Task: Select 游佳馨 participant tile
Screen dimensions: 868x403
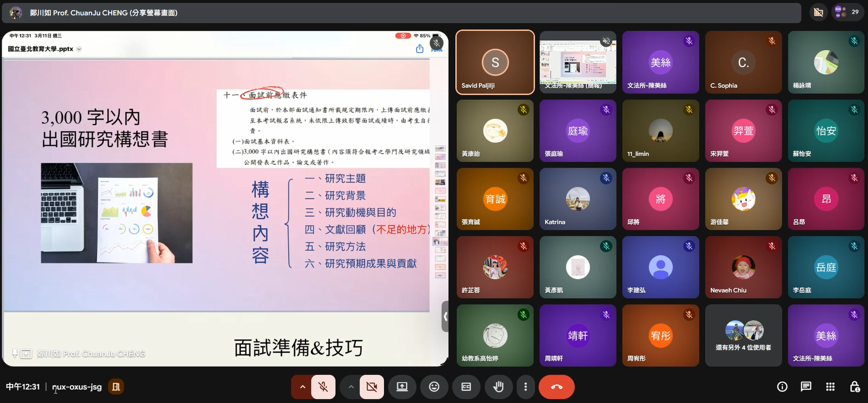Action: coord(743,199)
